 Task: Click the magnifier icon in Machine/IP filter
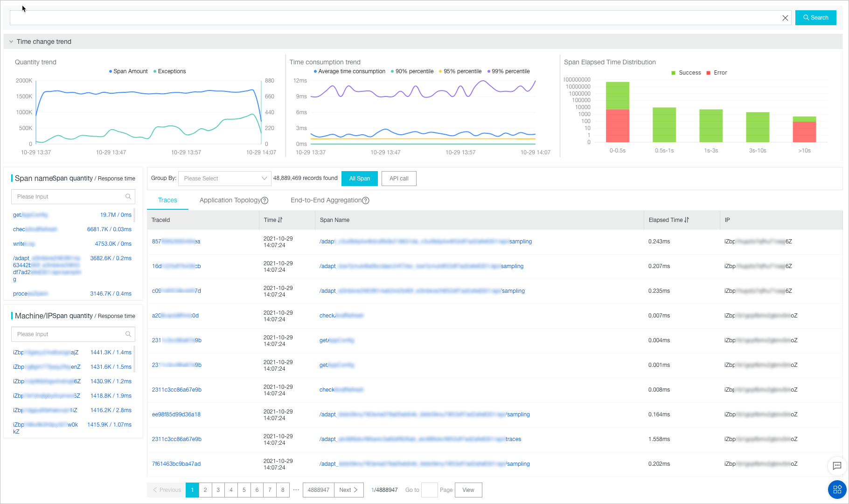[x=128, y=334]
